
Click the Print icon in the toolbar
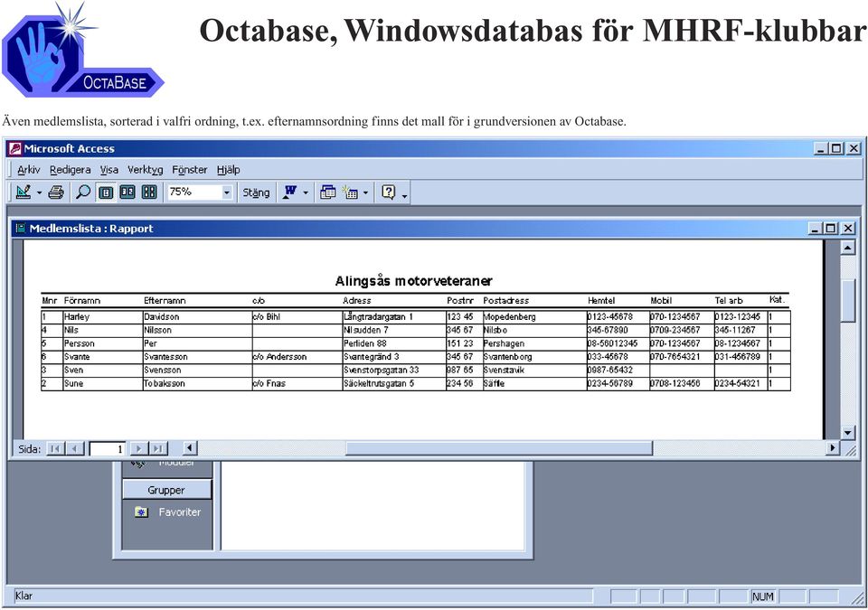click(x=56, y=192)
